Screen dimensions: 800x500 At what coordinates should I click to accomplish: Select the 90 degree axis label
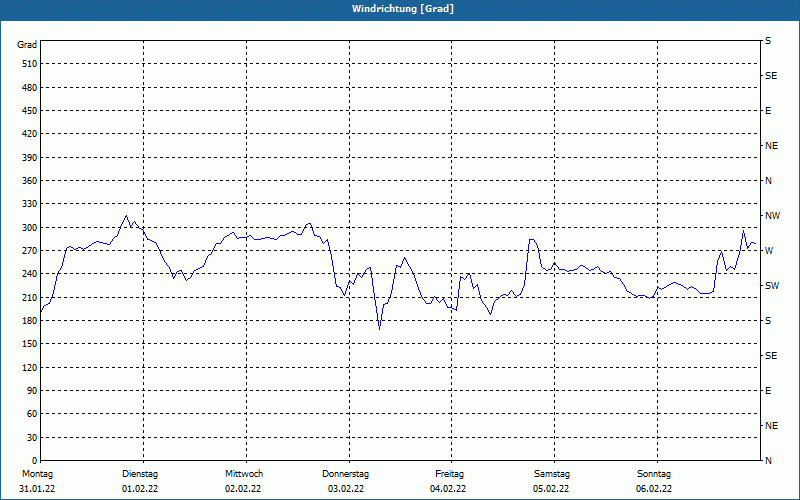pos(32,391)
